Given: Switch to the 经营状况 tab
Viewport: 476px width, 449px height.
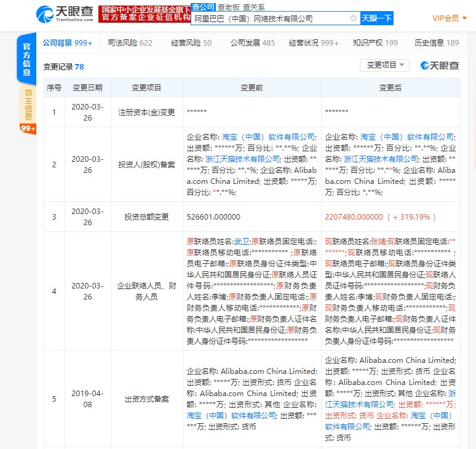Looking at the screenshot, I should 314,43.
